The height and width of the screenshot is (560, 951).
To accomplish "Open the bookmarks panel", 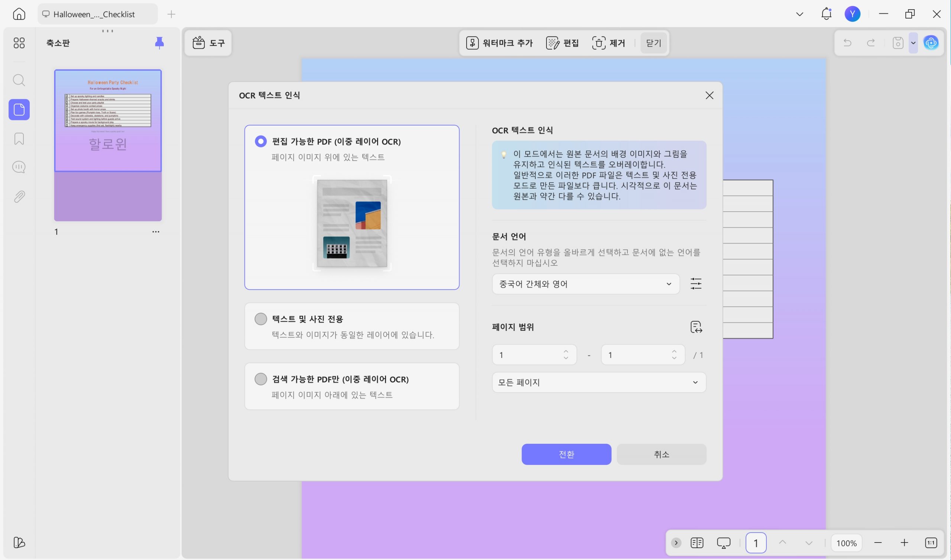I will coord(19,139).
